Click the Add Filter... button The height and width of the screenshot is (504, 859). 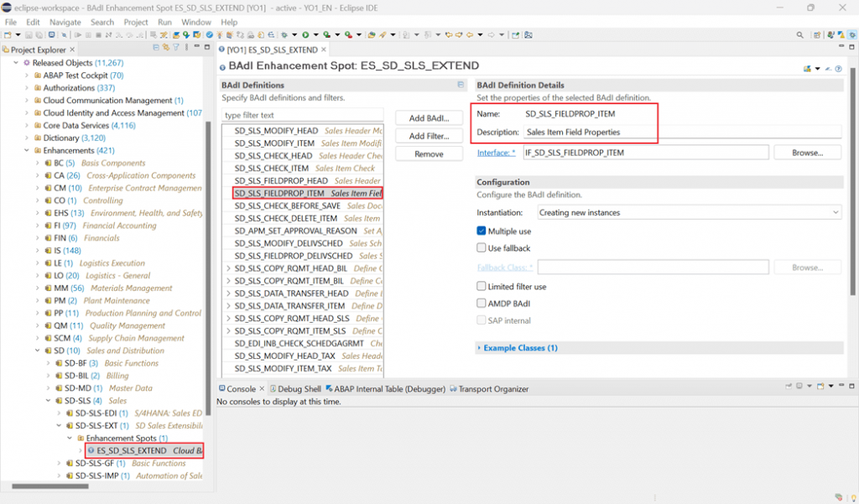tap(429, 136)
